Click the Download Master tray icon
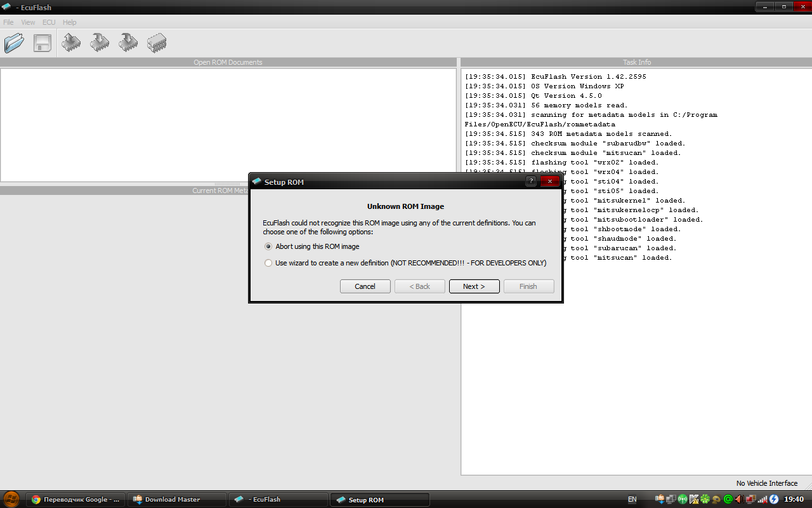Image resolution: width=812 pixels, height=508 pixels. point(660,500)
